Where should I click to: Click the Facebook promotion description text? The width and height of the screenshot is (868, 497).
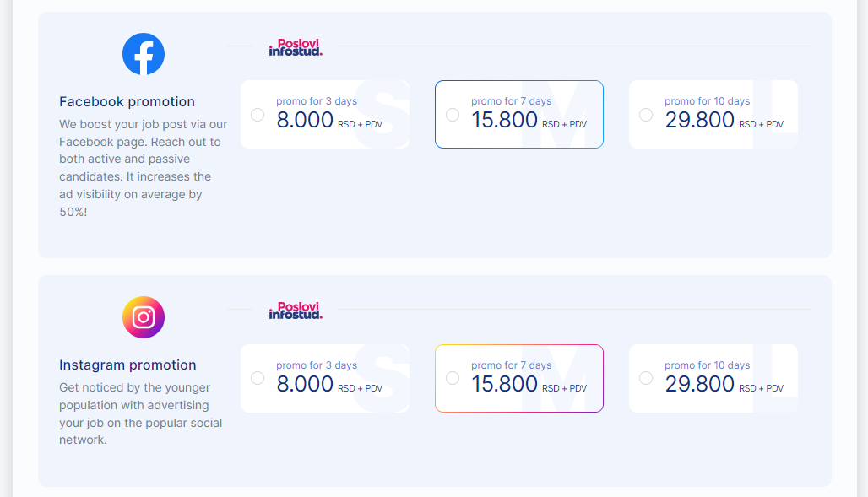tap(144, 168)
